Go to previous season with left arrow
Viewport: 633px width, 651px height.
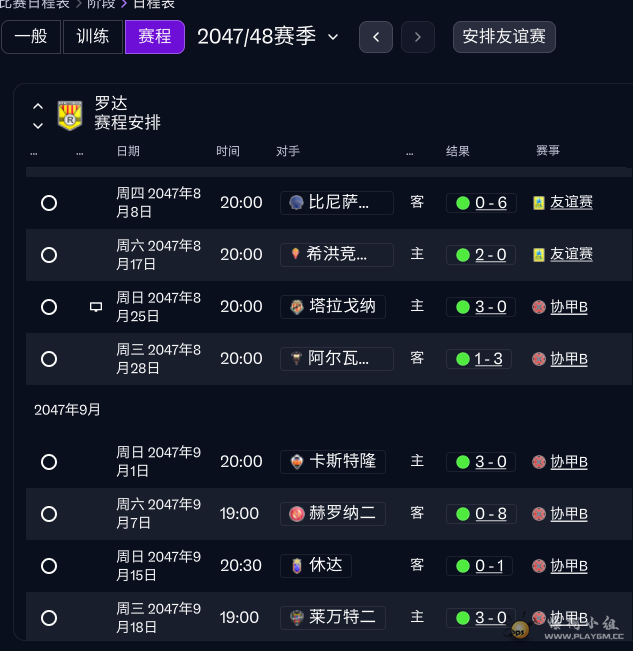pyautogui.click(x=376, y=37)
